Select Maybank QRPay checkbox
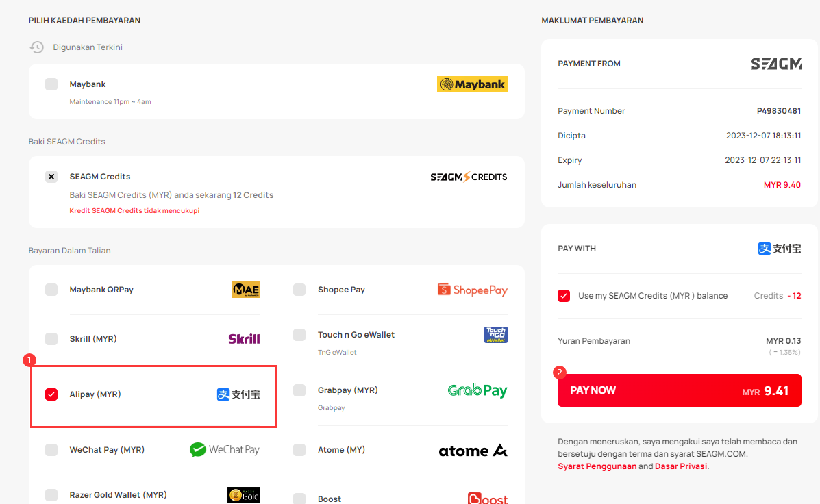 pos(51,290)
